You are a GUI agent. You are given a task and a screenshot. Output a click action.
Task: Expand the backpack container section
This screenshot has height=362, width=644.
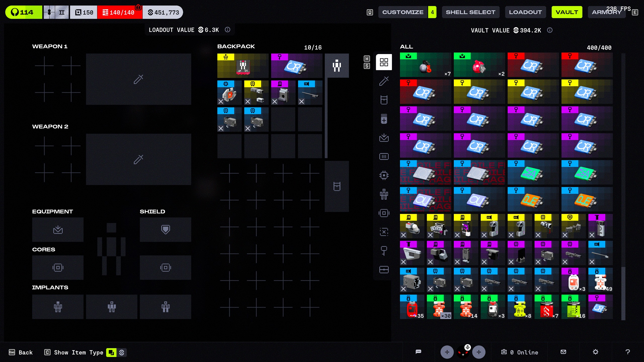coord(337,186)
